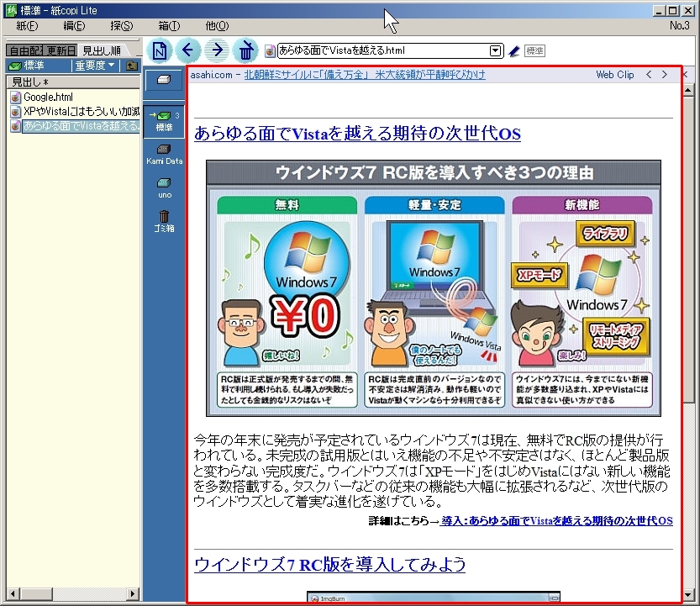Select the XPやVistaにはもういい加減 paper
Viewport: 700px width, 606px height.
tap(82, 111)
